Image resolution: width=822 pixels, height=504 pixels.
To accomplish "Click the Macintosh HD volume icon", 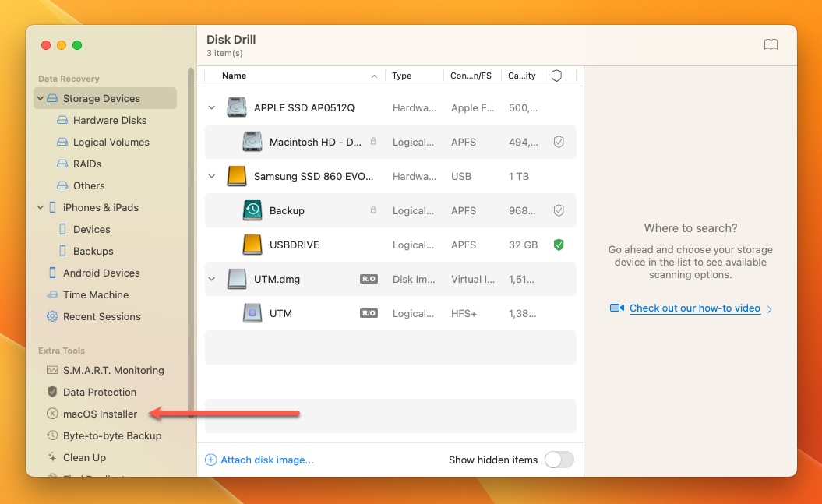I will click(x=252, y=142).
